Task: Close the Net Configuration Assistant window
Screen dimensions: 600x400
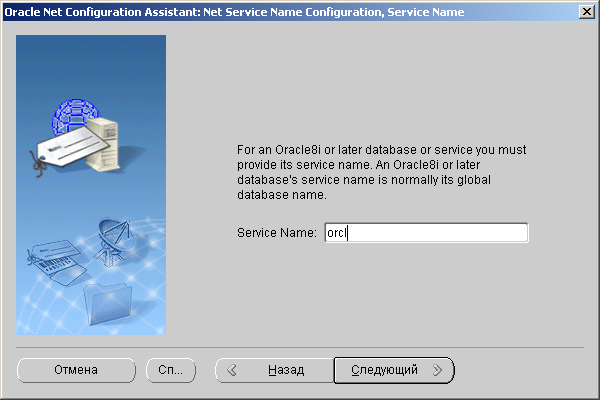Action: pos(587,12)
